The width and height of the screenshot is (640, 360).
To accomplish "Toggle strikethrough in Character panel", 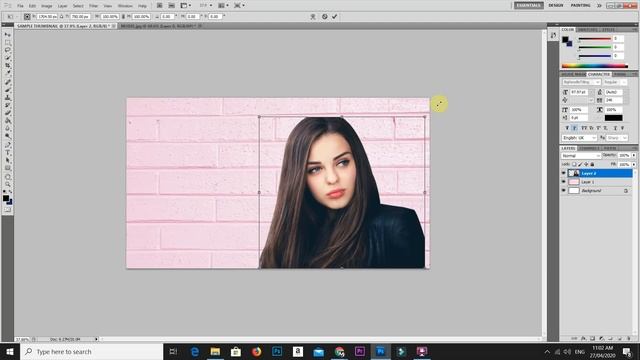I will 622,128.
